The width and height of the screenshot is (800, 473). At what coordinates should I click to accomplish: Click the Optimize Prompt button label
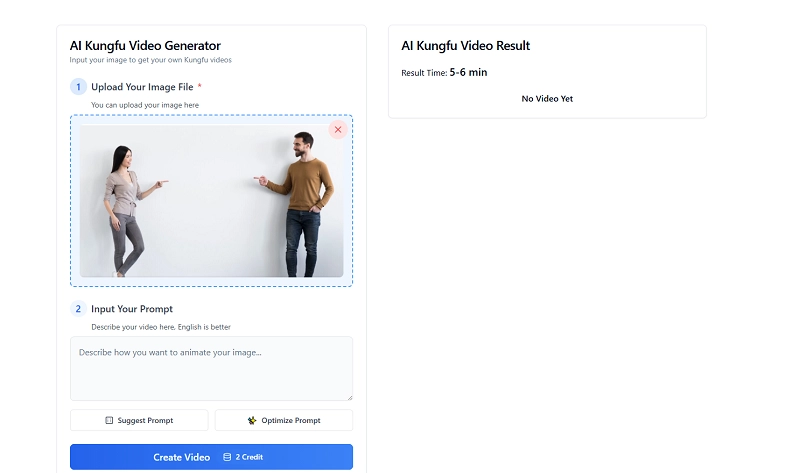tap(291, 421)
